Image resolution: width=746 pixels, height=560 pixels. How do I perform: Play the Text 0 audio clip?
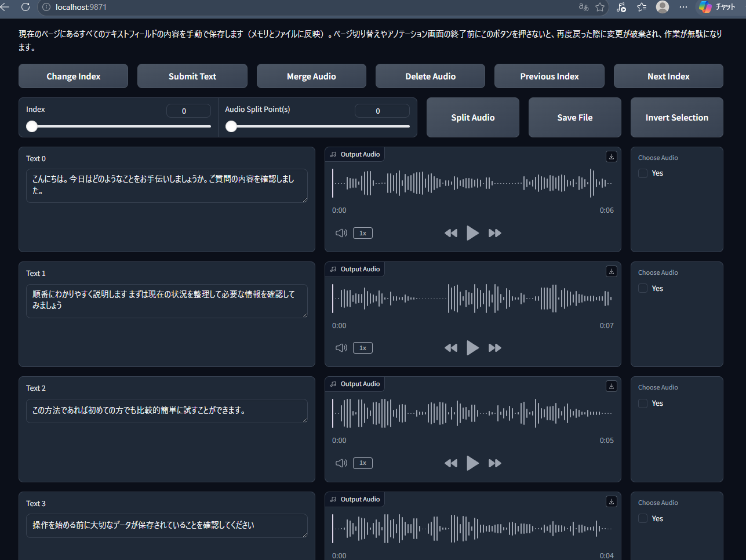473,233
